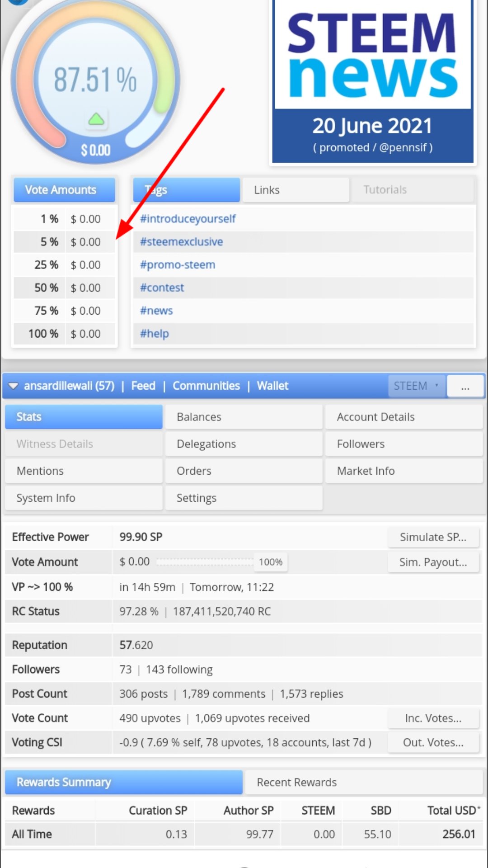Open the Tutorials tab
The image size is (488, 868).
412,190
